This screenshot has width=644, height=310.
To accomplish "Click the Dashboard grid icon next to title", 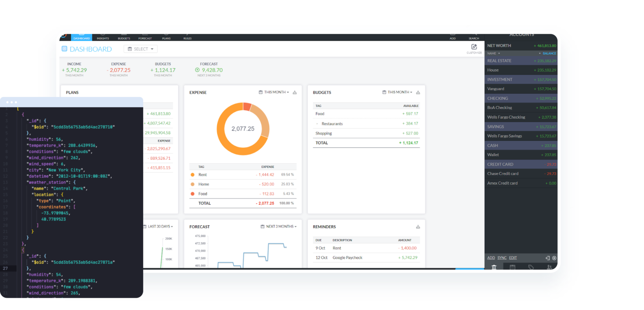I will [x=64, y=49].
